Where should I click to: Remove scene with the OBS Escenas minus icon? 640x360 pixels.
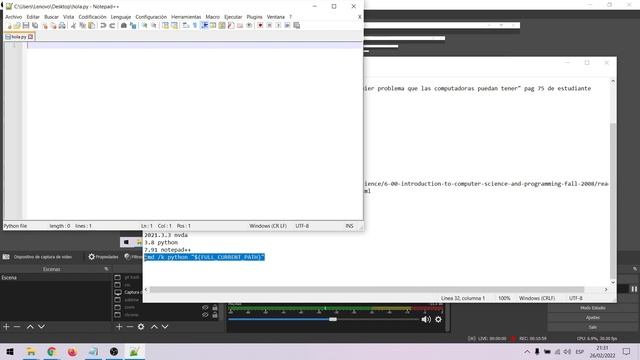17,327
